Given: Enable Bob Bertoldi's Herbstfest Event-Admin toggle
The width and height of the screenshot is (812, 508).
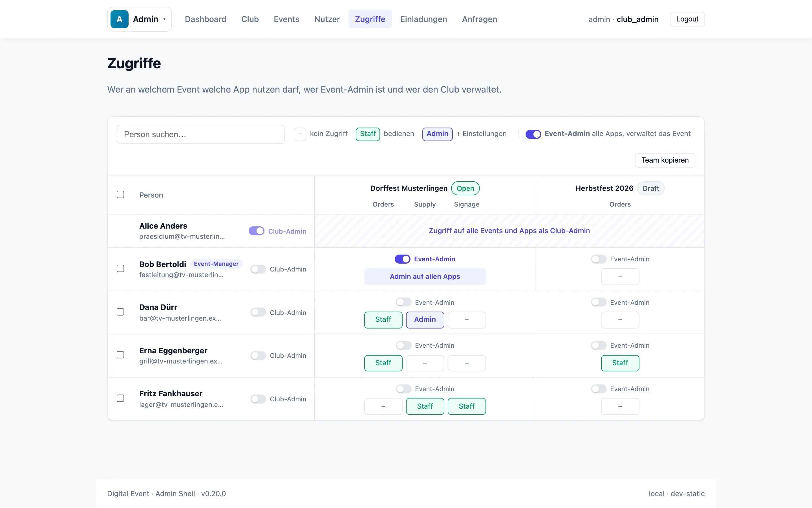Looking at the screenshot, I should coord(599,259).
